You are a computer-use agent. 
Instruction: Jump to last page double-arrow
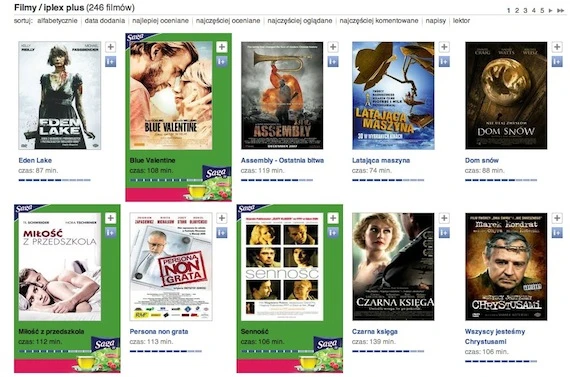[561, 11]
